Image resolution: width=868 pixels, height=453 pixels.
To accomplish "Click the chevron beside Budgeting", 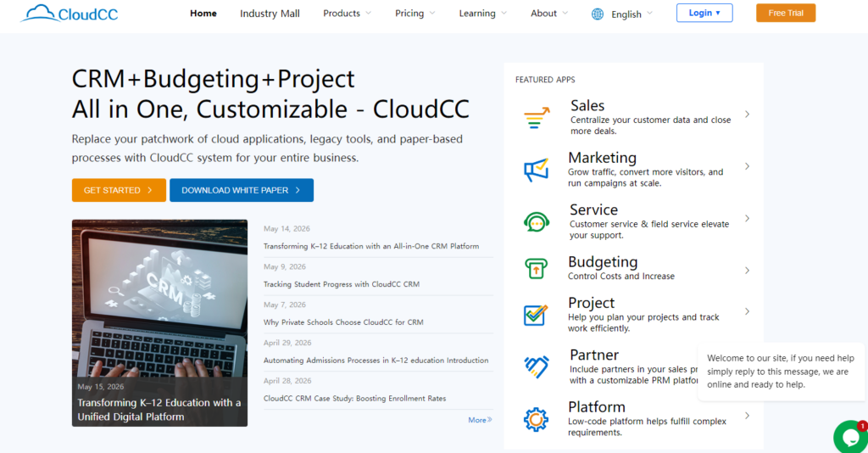I will pyautogui.click(x=747, y=271).
